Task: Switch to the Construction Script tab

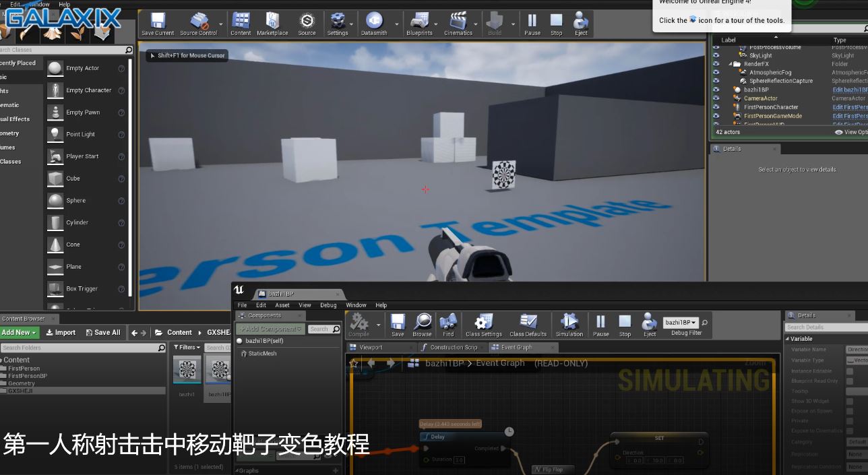Action: 449,348
